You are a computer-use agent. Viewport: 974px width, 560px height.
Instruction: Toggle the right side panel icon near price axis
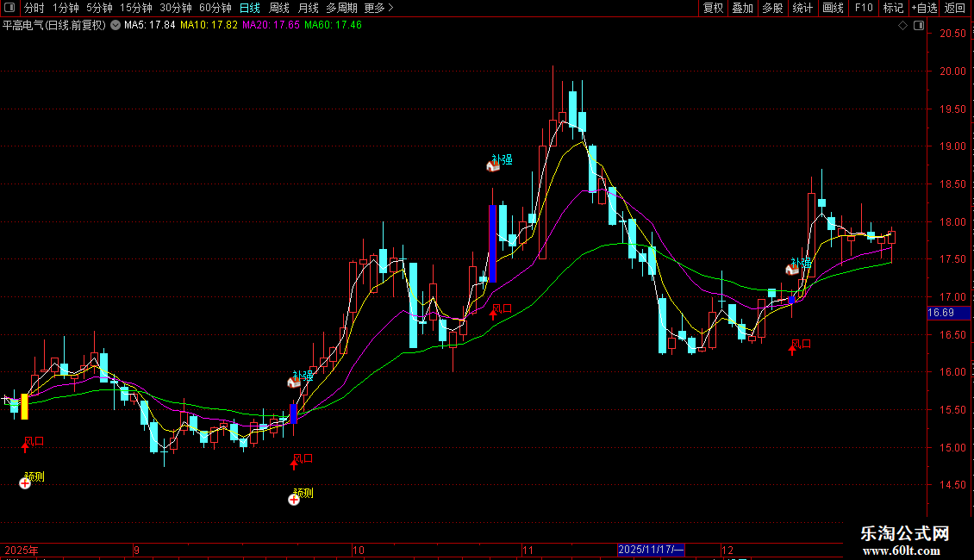pos(919,26)
